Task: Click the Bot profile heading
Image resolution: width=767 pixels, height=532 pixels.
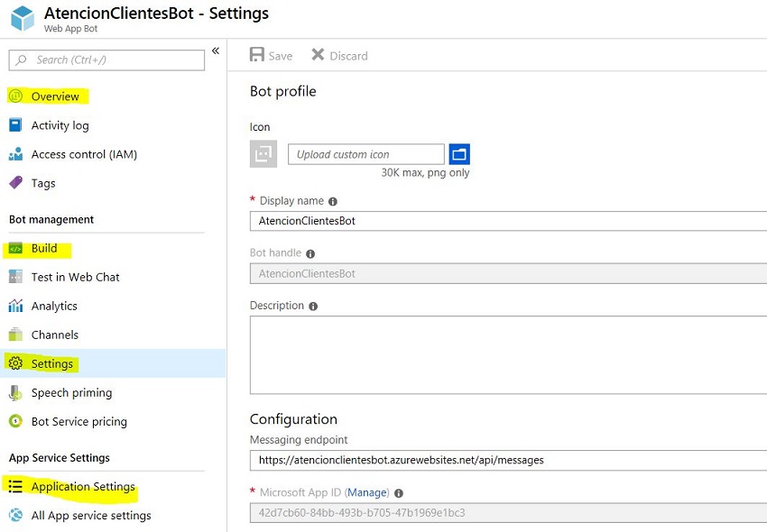Action: (282, 91)
